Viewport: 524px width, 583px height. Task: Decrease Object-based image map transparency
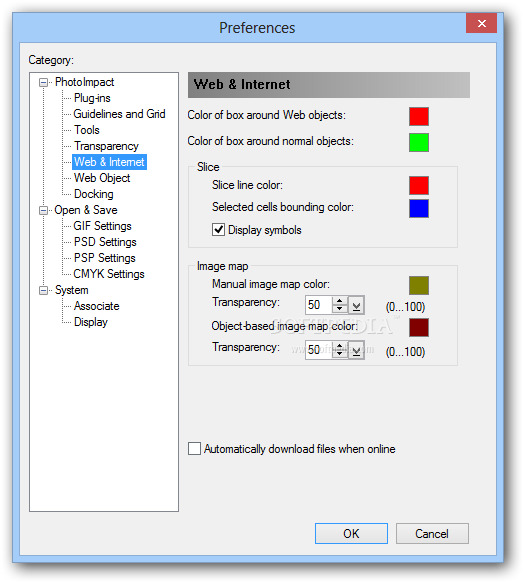(340, 354)
